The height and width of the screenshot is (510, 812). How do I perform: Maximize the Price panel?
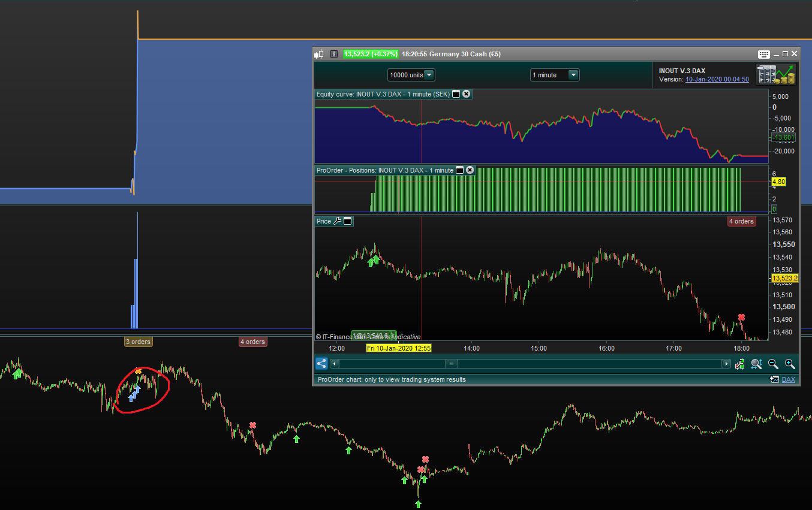[x=348, y=221]
